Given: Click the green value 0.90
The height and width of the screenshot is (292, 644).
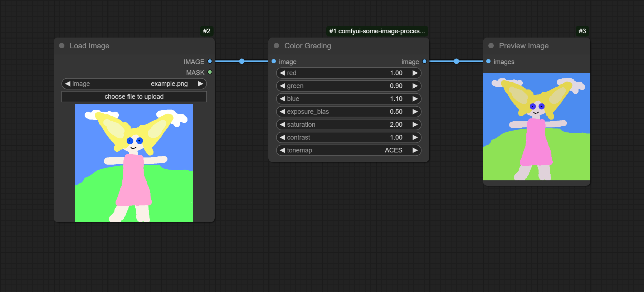Looking at the screenshot, I should tap(396, 86).
